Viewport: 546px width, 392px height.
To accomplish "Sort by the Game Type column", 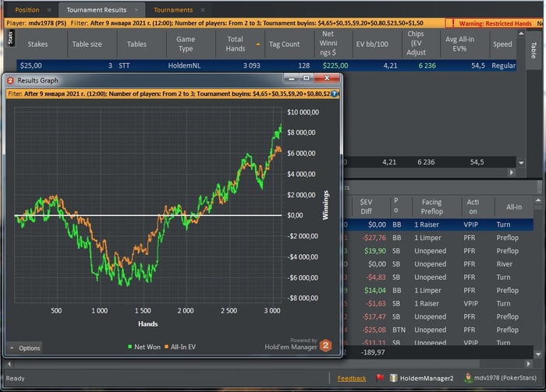I will (186, 44).
